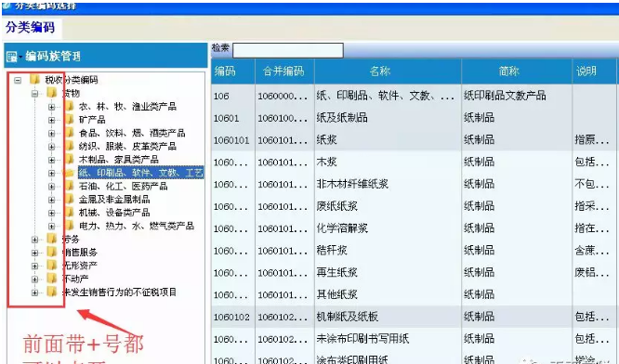Sort by the 名称 column header
Image resolution: width=619 pixels, height=364 pixels.
(388, 71)
